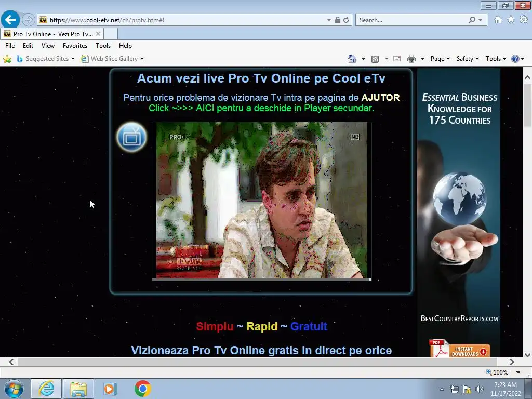The image size is (532, 399).
Task: Click the AJUTOR help page link
Action: (x=380, y=97)
